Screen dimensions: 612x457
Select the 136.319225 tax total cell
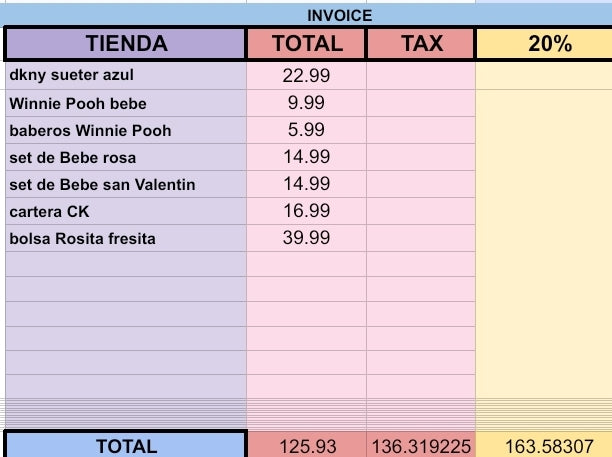(421, 445)
